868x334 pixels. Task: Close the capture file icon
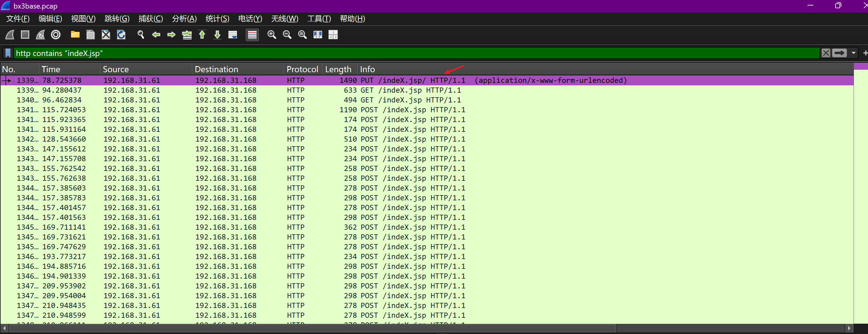pos(106,35)
